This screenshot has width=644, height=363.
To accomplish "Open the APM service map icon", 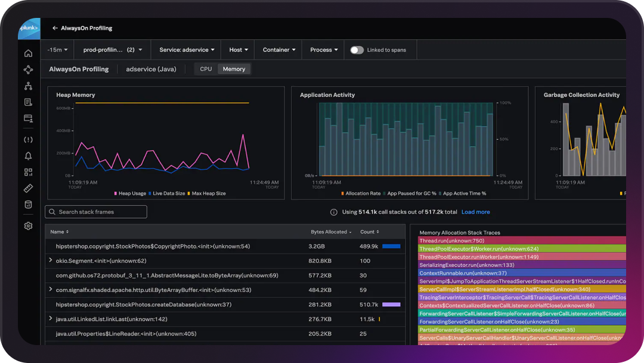I will click(x=27, y=69).
